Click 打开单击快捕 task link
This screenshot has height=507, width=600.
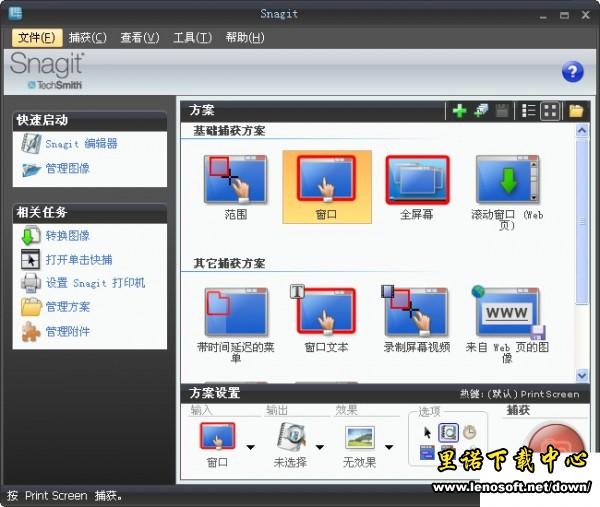[79, 260]
